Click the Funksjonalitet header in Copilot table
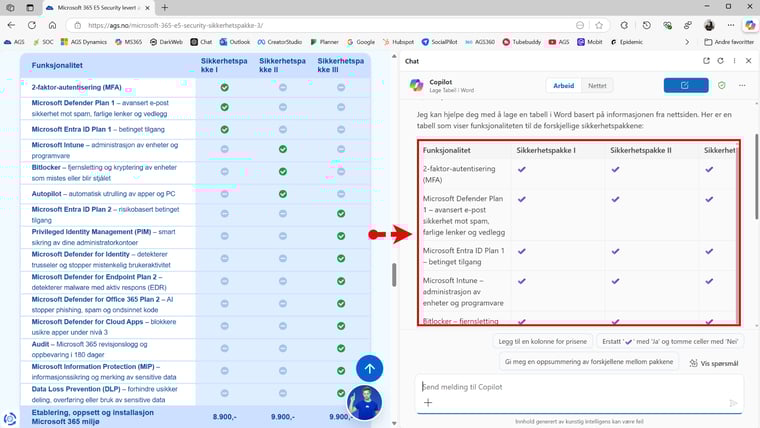760x428 pixels. tap(446, 150)
